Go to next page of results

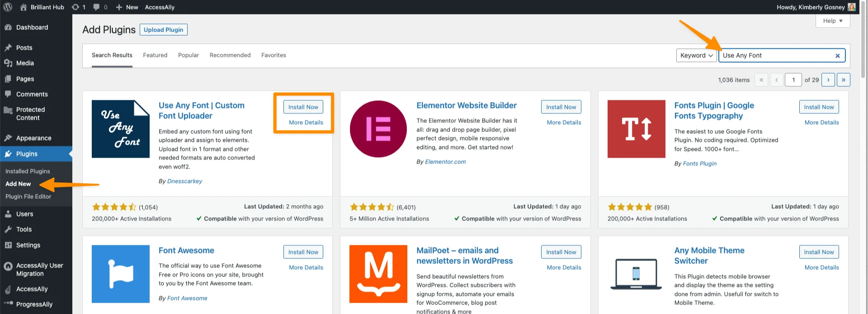828,80
